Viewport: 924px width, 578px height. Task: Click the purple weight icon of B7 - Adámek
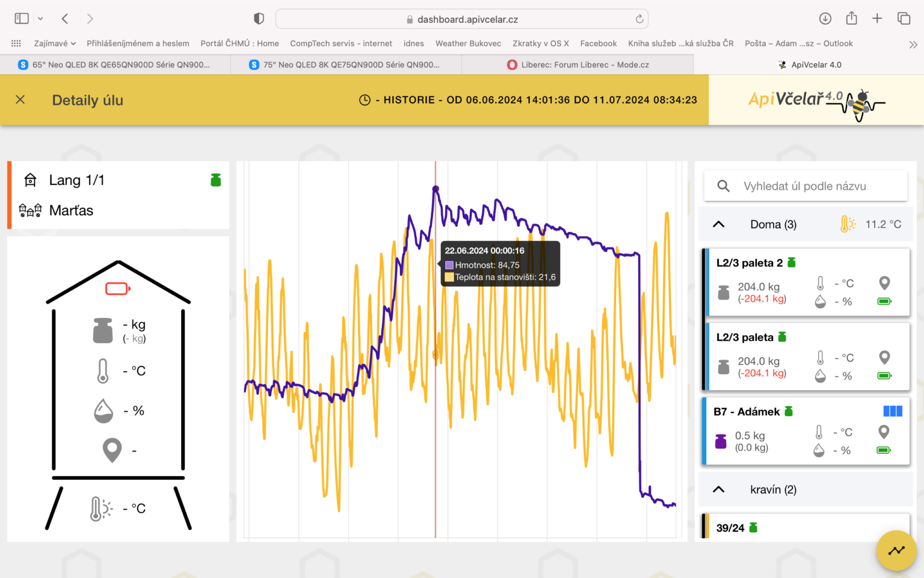click(x=721, y=441)
